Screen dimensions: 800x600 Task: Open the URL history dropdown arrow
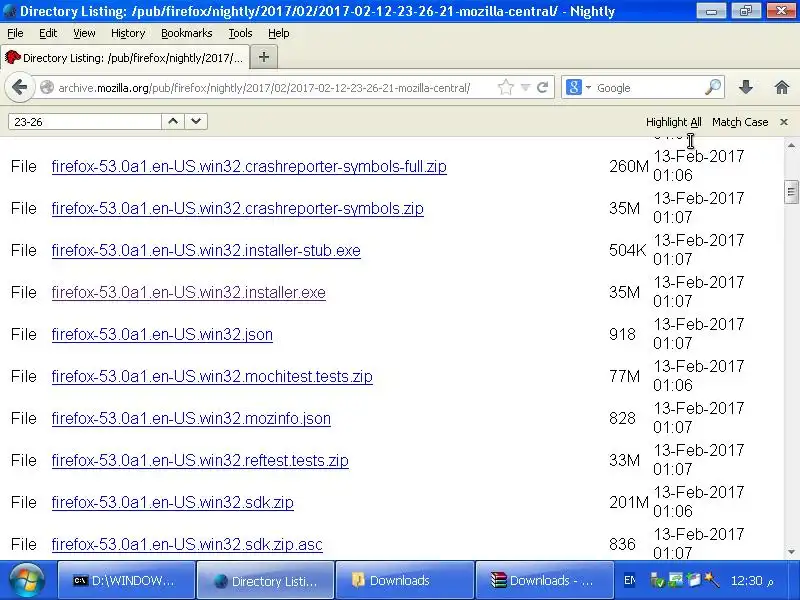(x=525, y=88)
